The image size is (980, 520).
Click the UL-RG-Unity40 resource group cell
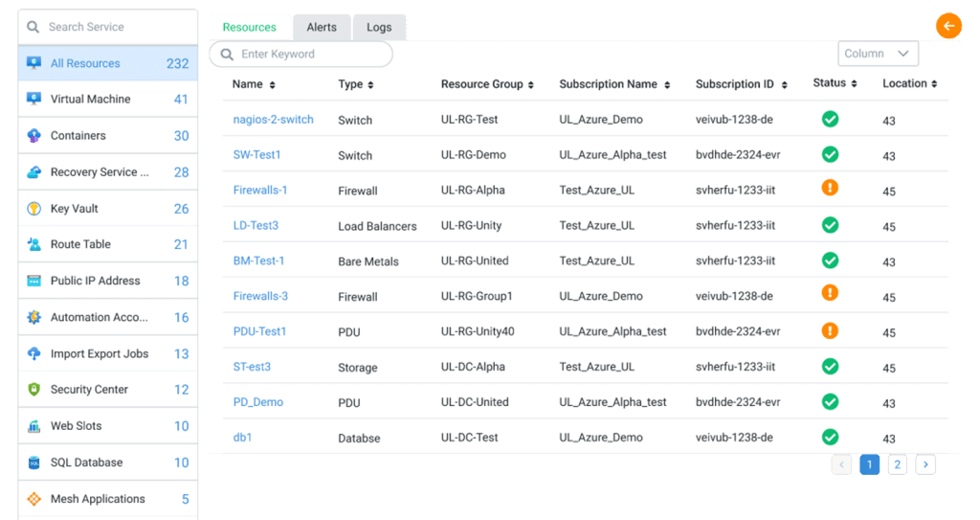point(478,331)
